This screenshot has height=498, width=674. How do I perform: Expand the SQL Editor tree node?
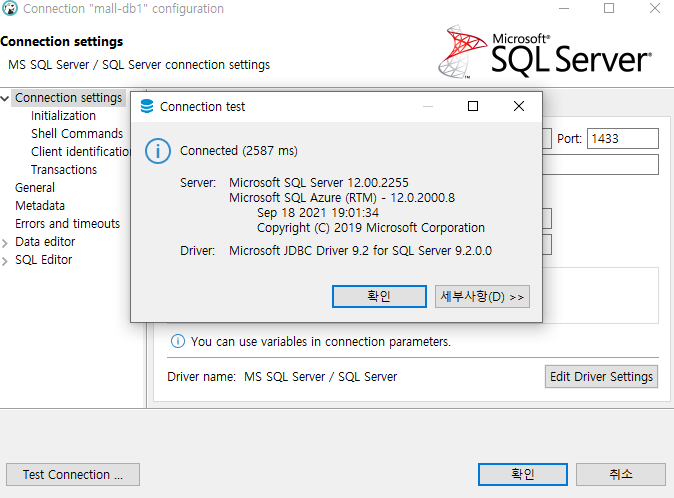coord(5,261)
